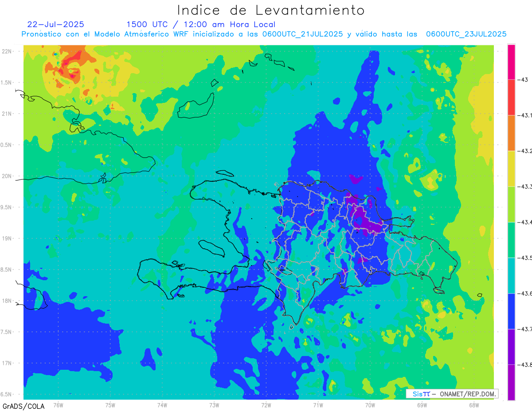
Task: Pick the cyan swatch between -43.5 and -43.6
Action: [x=511, y=275]
